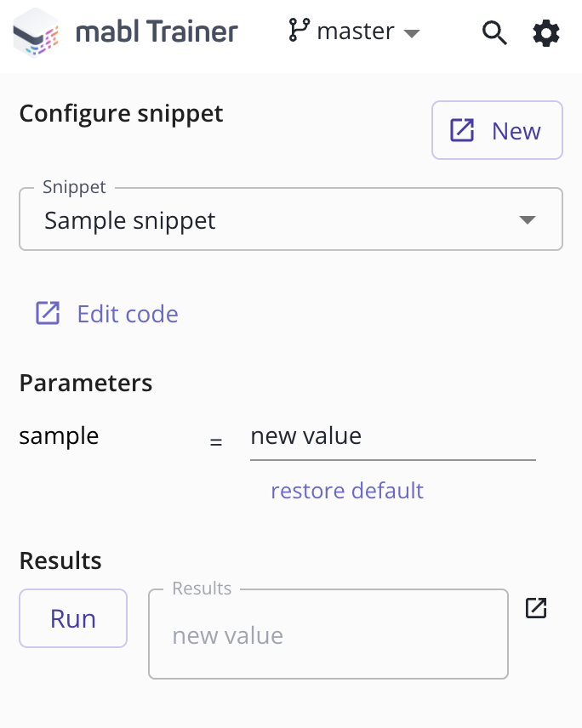Click inside the Results output box

coord(328,634)
